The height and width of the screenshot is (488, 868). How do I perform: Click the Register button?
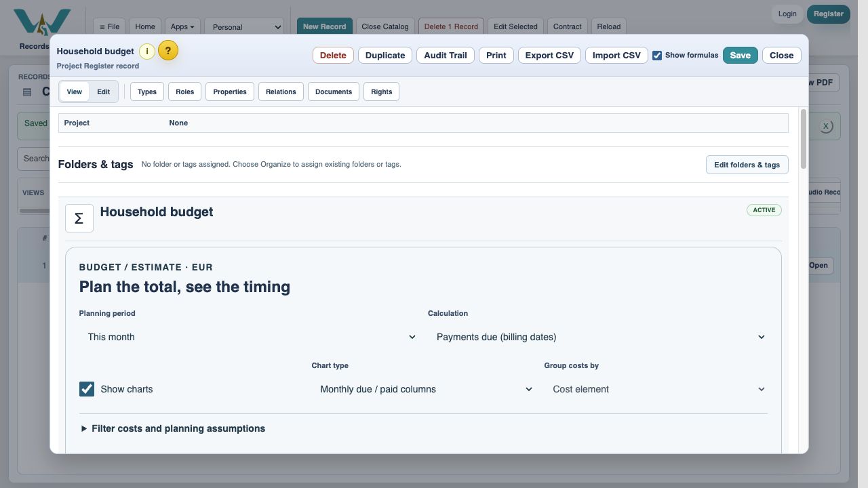[x=829, y=14]
